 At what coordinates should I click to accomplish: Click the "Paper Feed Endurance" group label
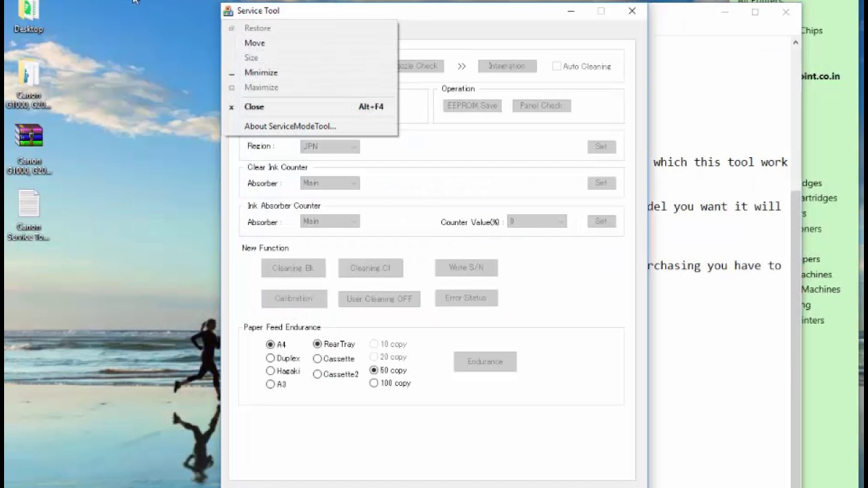tap(282, 327)
